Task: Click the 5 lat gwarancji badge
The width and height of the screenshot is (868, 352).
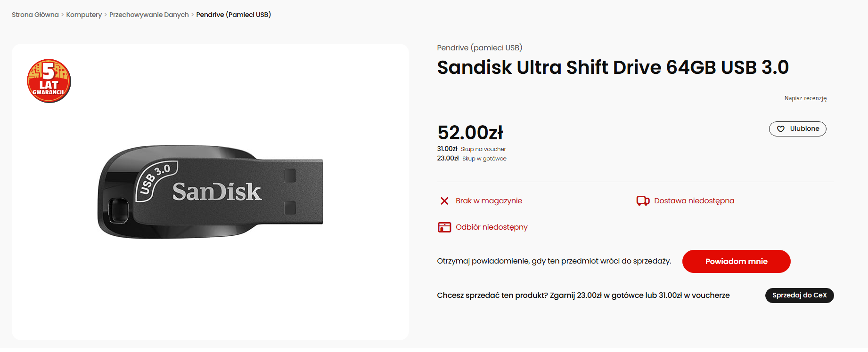Action: [49, 81]
